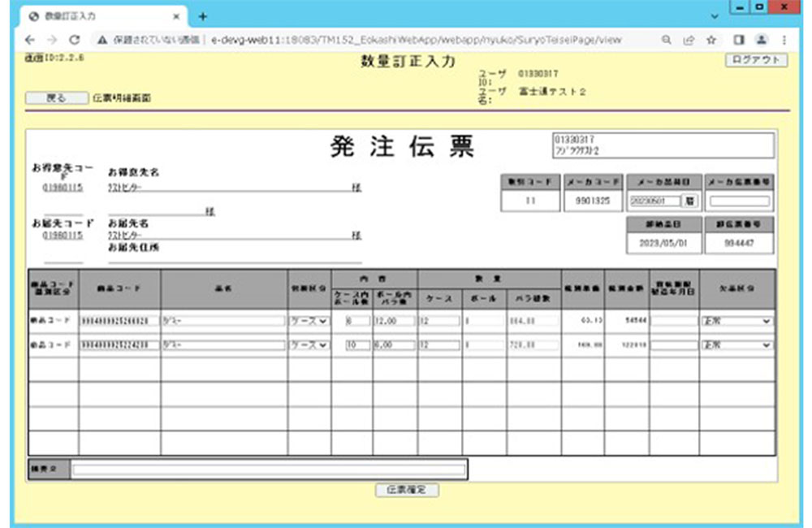This screenshot has width=812, height=528.
Task: Click the 戻る button
Action: pos(57,98)
